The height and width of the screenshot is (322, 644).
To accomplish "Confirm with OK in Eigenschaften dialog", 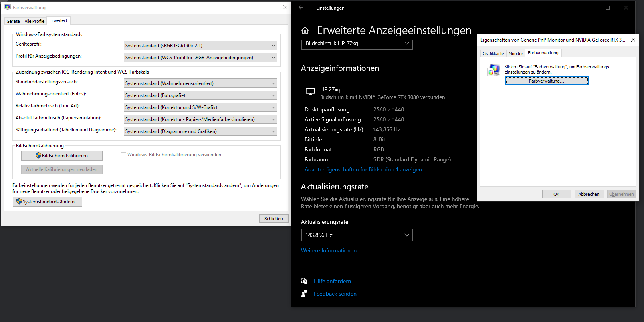I will click(x=557, y=194).
